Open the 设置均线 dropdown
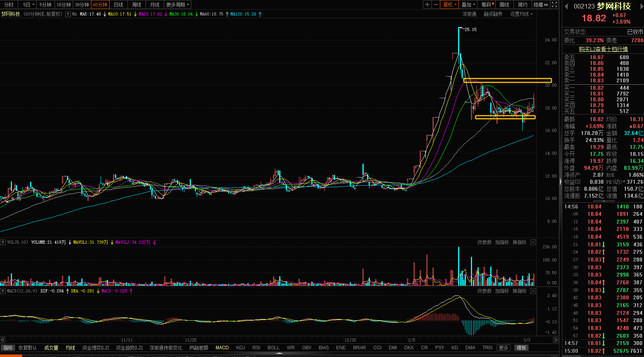 521,14
